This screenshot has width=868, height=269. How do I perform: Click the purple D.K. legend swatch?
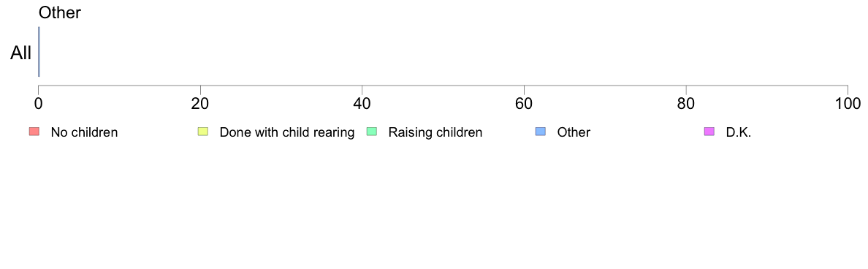point(709,131)
